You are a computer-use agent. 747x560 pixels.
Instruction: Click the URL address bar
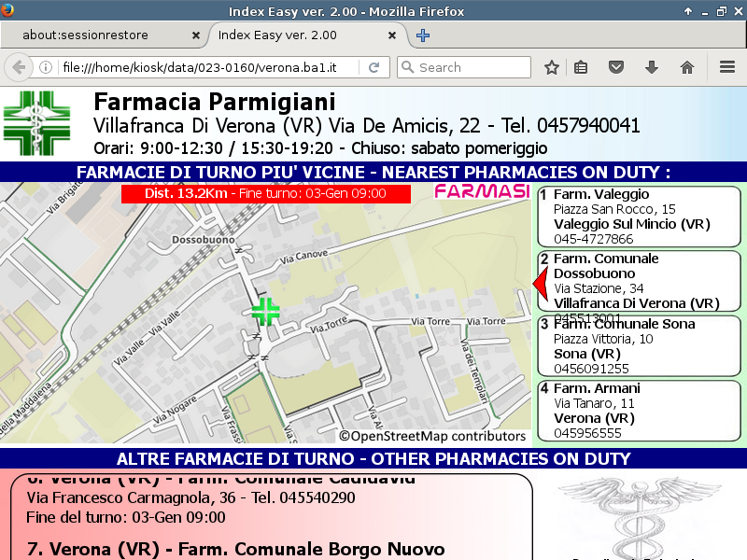click(210, 67)
